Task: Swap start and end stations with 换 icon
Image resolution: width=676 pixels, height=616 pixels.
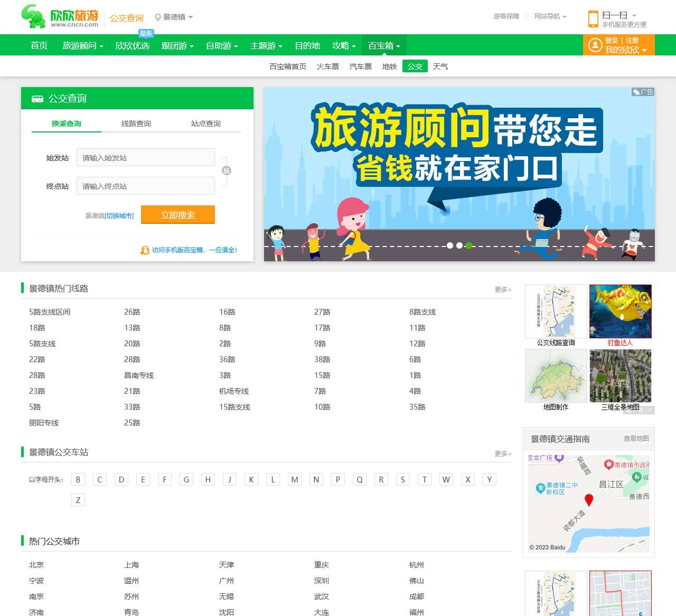Action: (227, 170)
